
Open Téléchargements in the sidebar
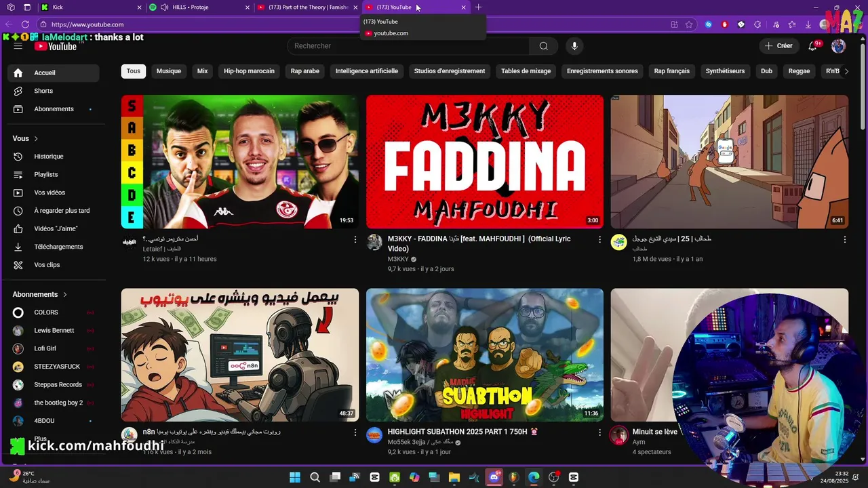pyautogui.click(x=54, y=247)
